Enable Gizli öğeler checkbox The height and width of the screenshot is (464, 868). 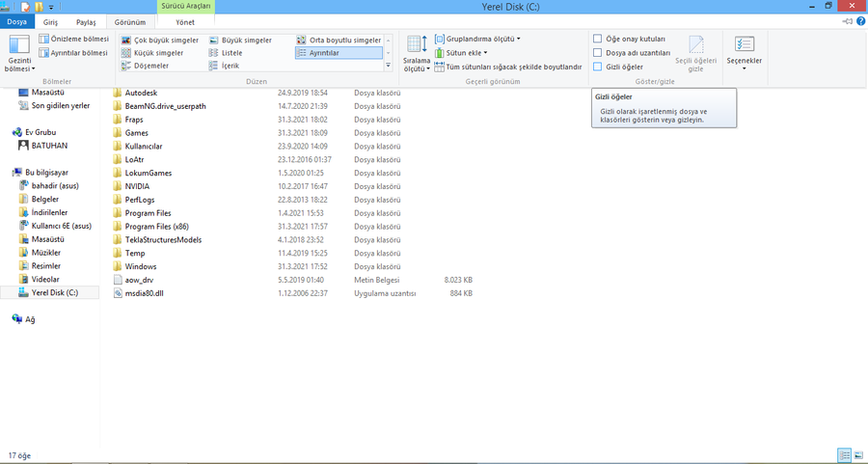[x=597, y=67]
